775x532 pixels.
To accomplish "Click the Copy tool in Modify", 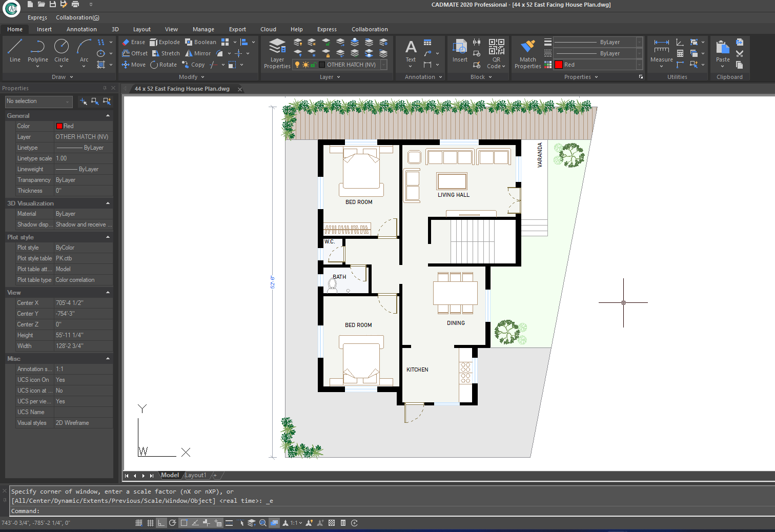I will [x=193, y=65].
